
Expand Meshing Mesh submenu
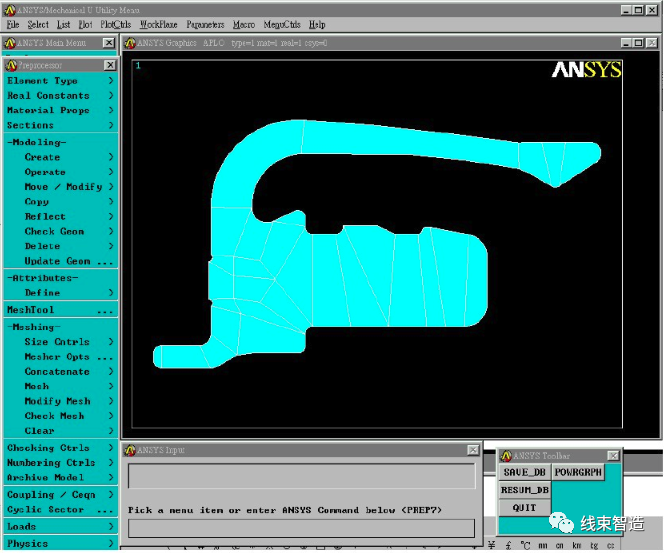coord(60,387)
